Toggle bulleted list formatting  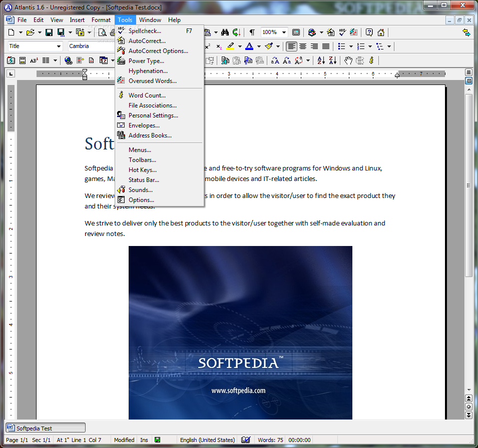point(342,46)
